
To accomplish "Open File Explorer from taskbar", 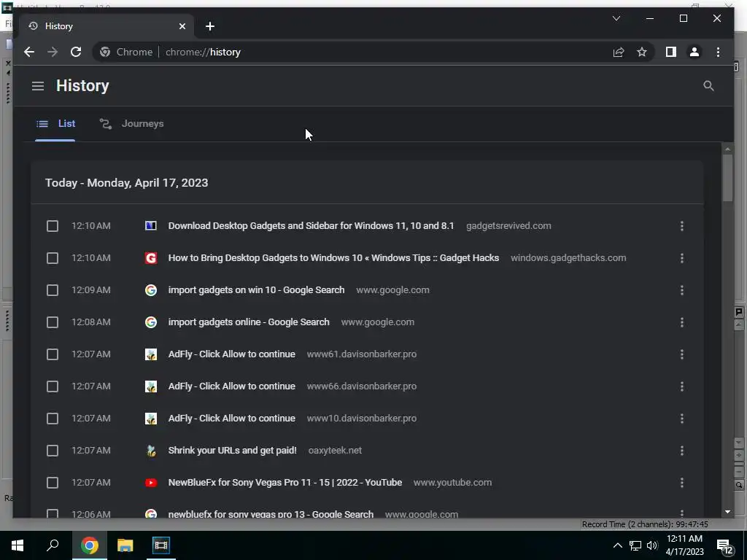I will click(125, 545).
